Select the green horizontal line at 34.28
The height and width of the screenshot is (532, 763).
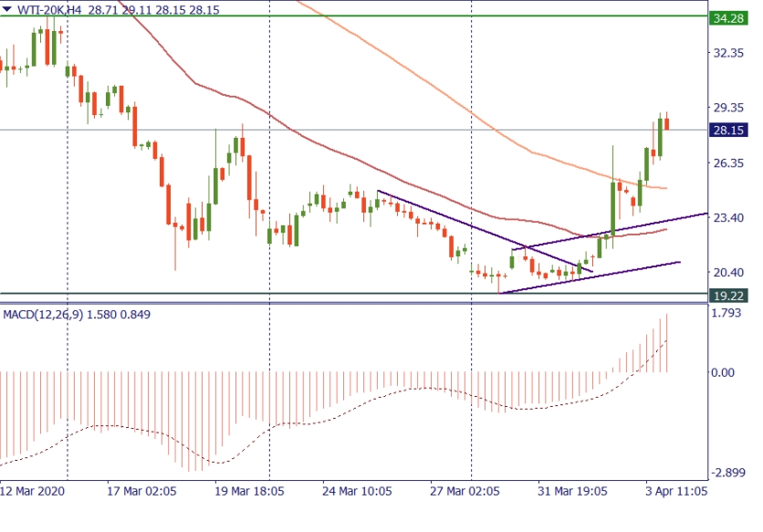coord(365,16)
